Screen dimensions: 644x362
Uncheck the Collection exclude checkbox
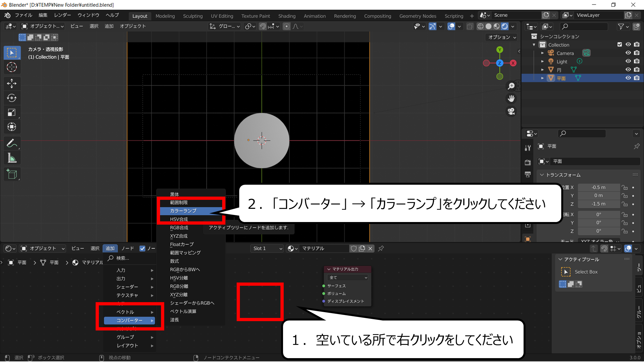620,44
